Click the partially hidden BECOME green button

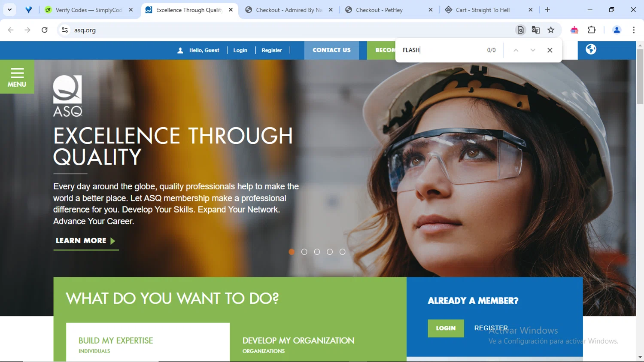point(381,50)
